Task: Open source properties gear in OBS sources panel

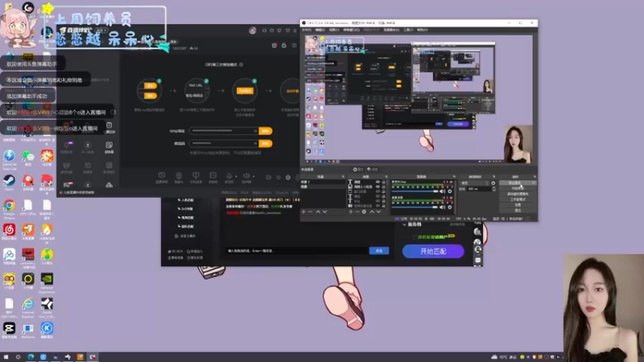Action: 364,212
